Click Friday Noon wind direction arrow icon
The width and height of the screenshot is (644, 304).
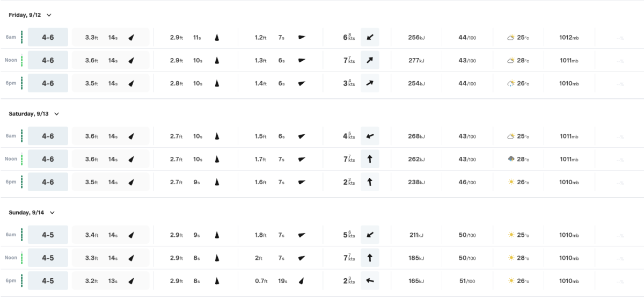pyautogui.click(x=370, y=61)
